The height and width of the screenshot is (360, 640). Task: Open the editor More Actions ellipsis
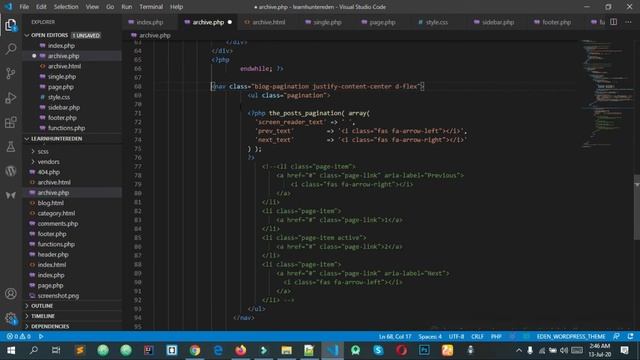coord(628,22)
